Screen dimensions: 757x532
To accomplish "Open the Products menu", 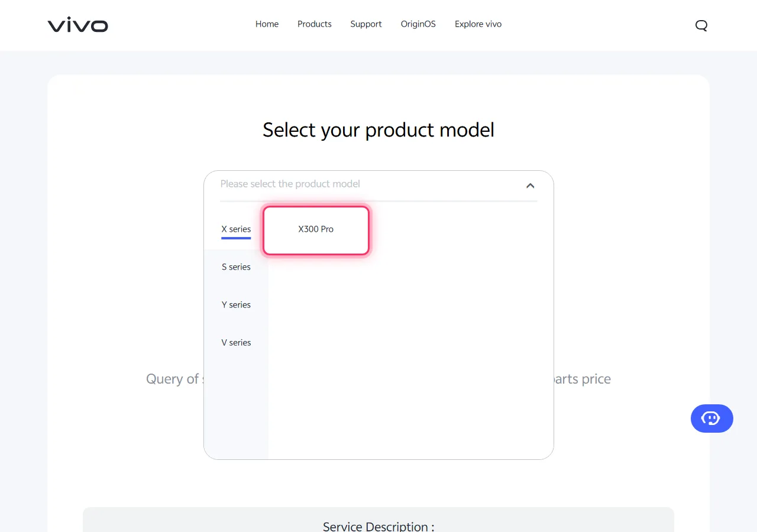I will tap(315, 24).
